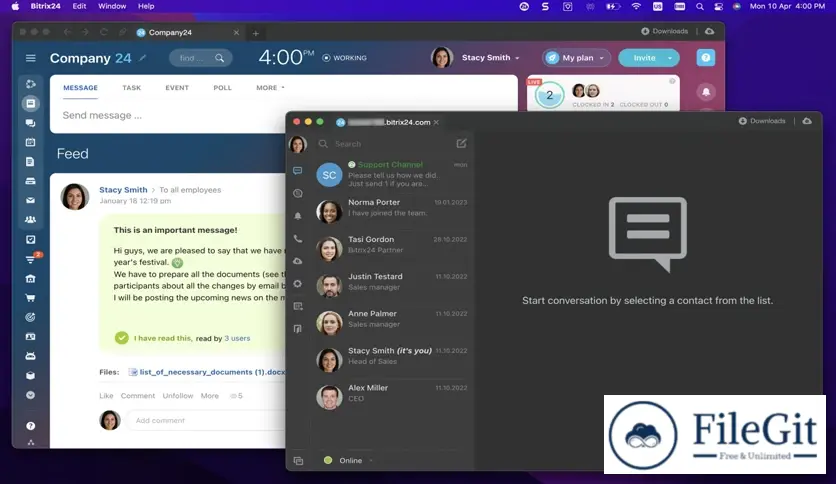Open the CRM funnel icon with red badge
The height and width of the screenshot is (484, 836).
coord(31,259)
